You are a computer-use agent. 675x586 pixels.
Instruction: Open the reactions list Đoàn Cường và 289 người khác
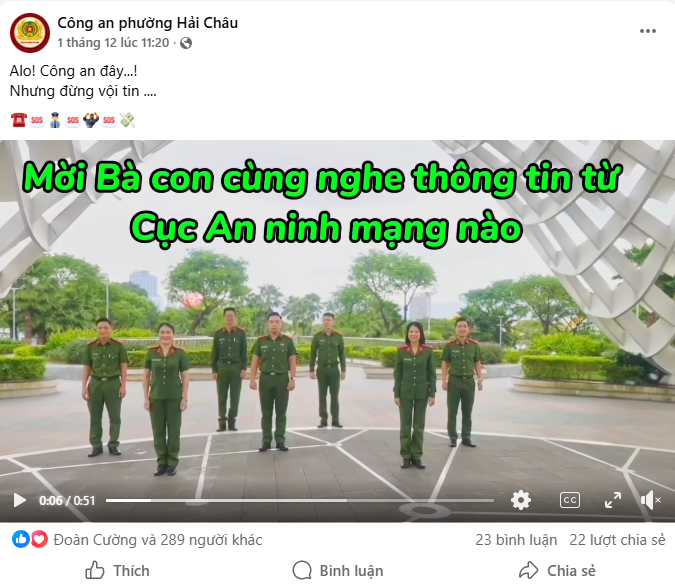[158, 539]
